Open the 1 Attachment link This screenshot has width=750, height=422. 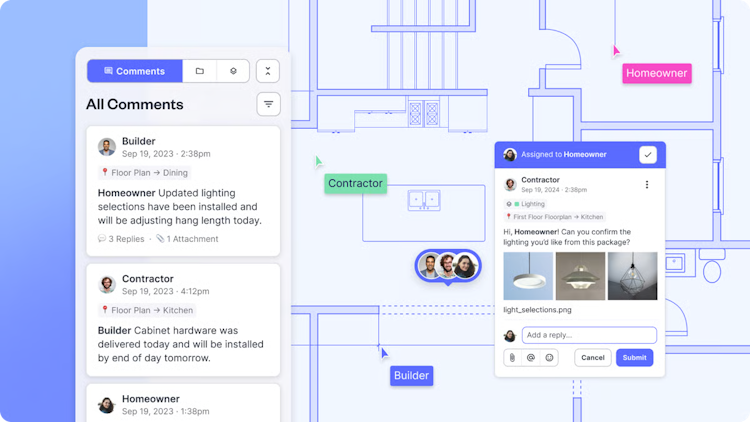pyautogui.click(x=187, y=239)
